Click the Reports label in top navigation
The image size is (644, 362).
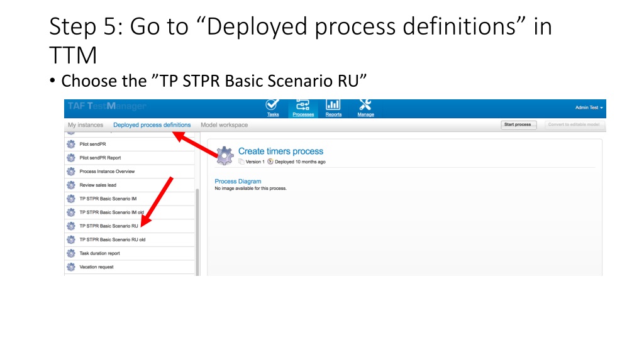[x=333, y=114]
